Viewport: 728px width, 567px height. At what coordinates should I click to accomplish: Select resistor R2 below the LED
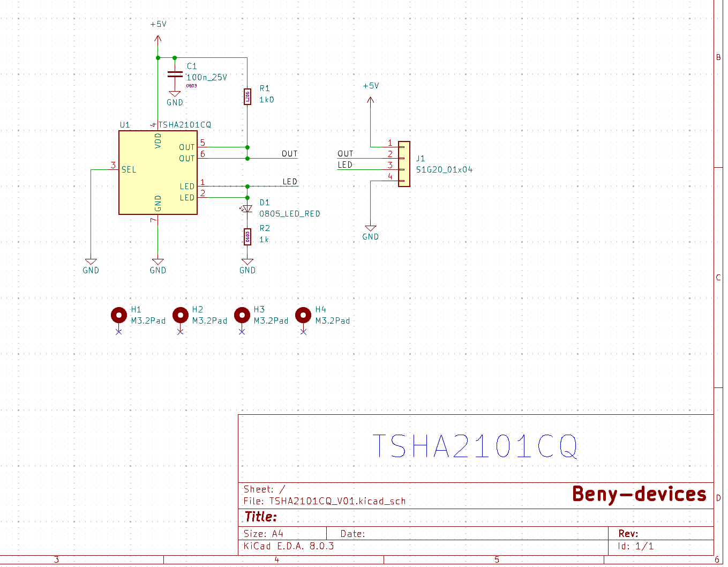(x=247, y=236)
